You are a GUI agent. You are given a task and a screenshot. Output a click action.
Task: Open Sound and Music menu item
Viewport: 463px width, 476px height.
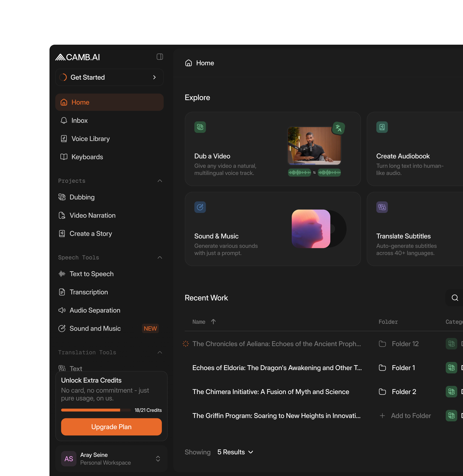(x=95, y=329)
